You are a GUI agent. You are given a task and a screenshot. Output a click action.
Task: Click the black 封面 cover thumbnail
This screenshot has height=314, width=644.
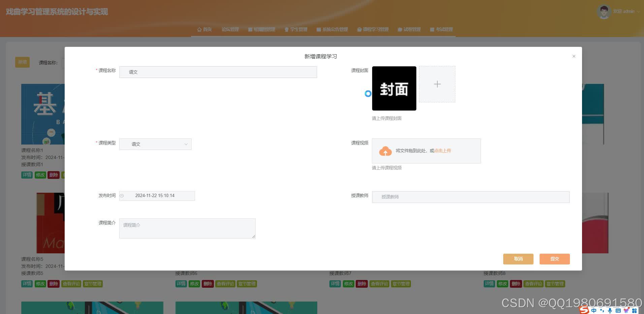pos(394,88)
